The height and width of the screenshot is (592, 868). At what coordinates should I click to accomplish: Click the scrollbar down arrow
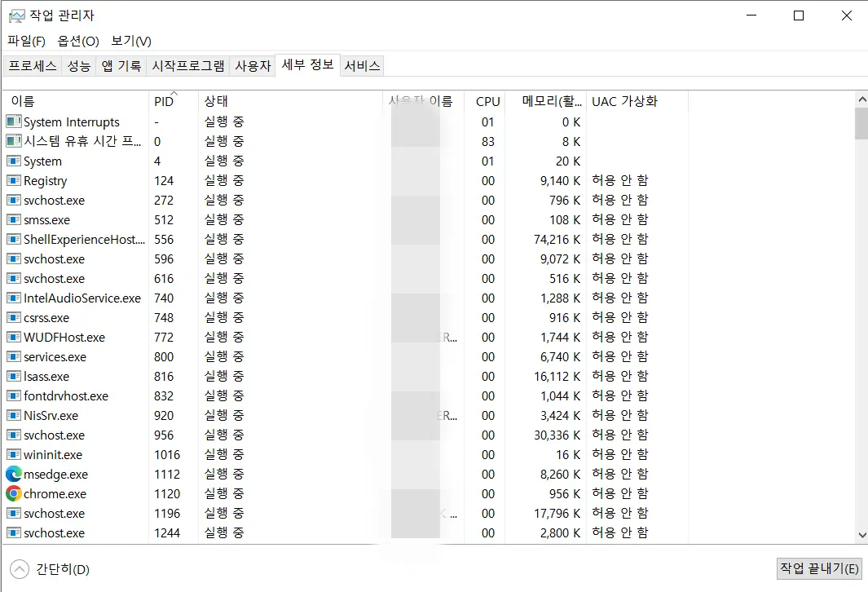coord(860,535)
